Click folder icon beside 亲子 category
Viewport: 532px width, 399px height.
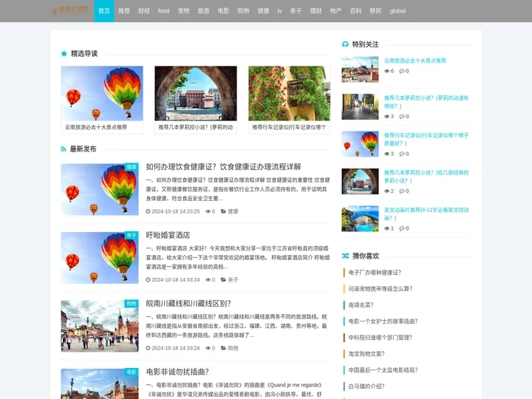[x=224, y=279]
